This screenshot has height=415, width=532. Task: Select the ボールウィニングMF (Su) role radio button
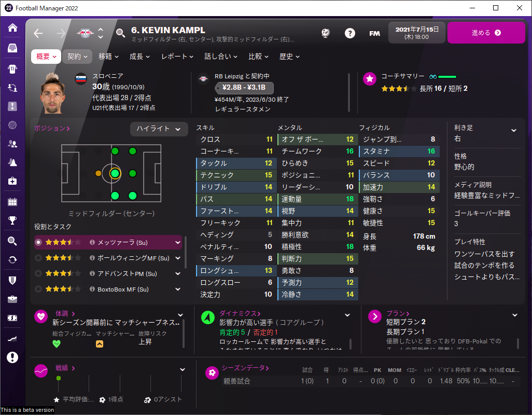(38, 258)
